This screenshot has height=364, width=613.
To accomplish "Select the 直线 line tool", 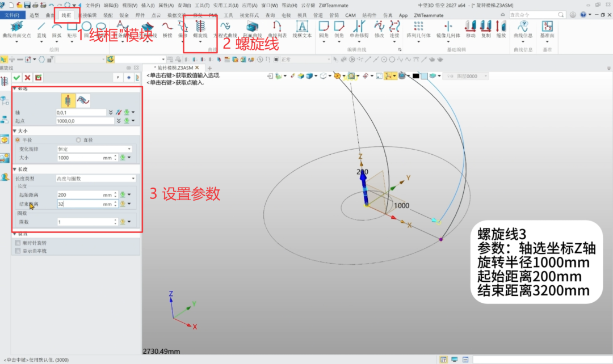I will 41,29.
